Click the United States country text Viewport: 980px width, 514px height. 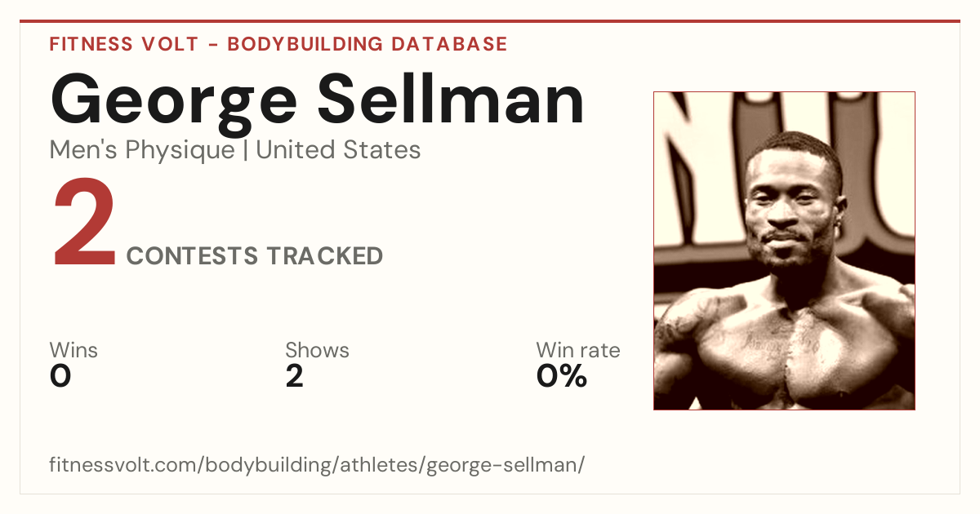[x=338, y=150]
